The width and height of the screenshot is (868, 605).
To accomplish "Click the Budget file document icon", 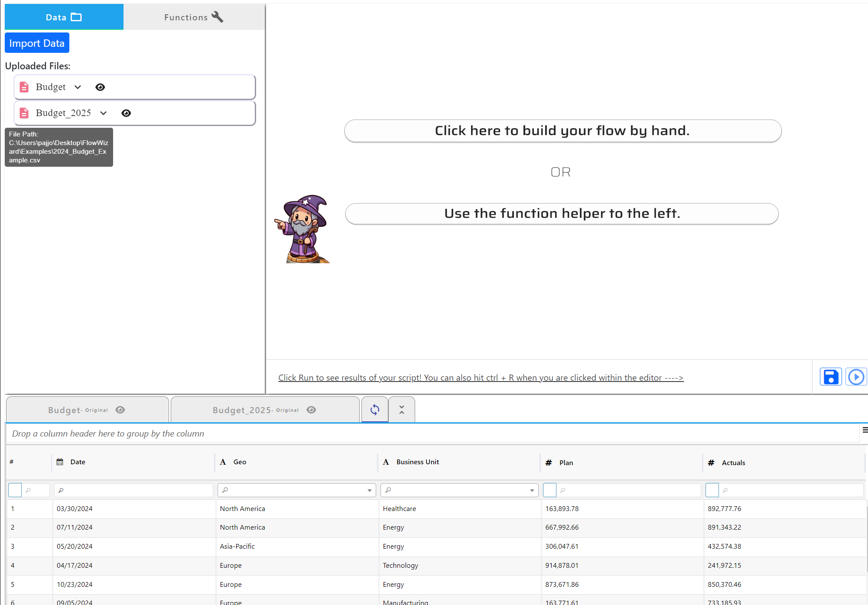I will pyautogui.click(x=24, y=87).
